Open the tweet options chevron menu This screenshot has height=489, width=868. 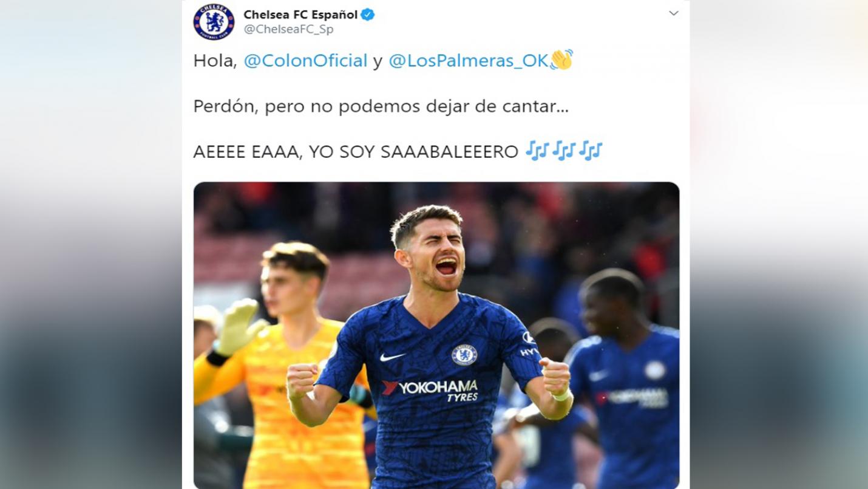674,13
